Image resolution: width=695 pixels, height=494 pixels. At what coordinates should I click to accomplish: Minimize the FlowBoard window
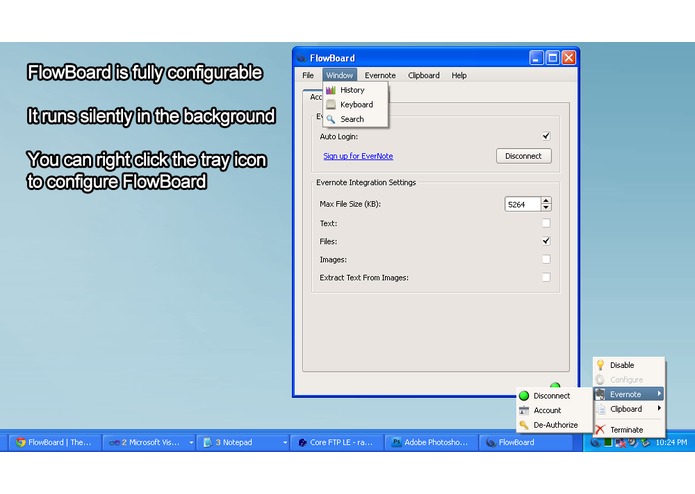click(x=536, y=58)
